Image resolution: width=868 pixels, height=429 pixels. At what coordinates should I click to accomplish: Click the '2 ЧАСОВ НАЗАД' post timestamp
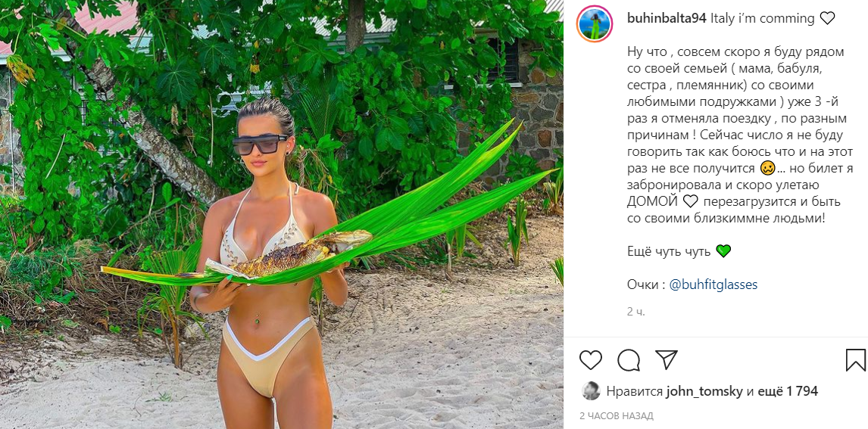tap(616, 415)
